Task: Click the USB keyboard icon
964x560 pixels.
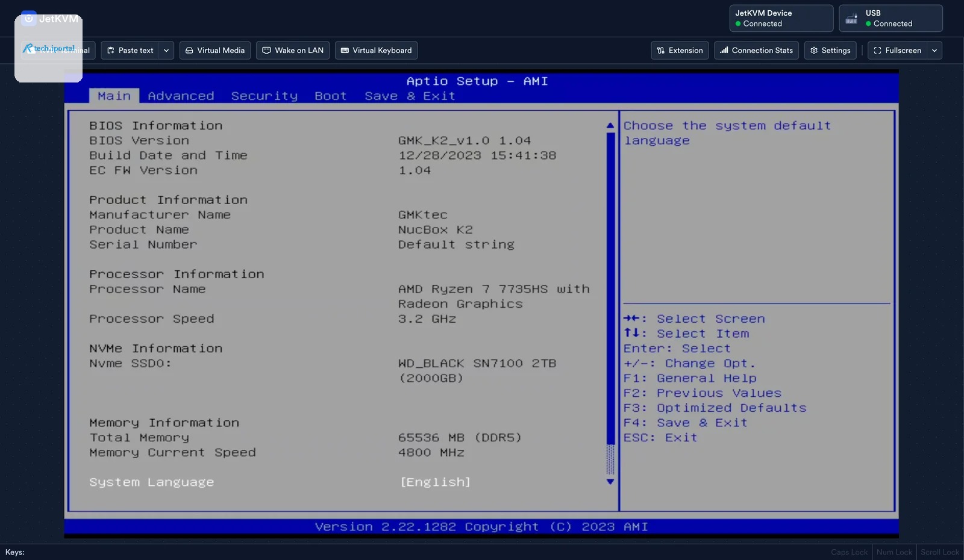Action: pos(851,19)
